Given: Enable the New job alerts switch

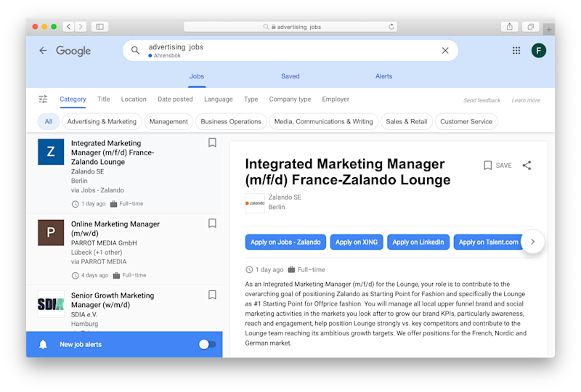Looking at the screenshot, I should 207,345.
